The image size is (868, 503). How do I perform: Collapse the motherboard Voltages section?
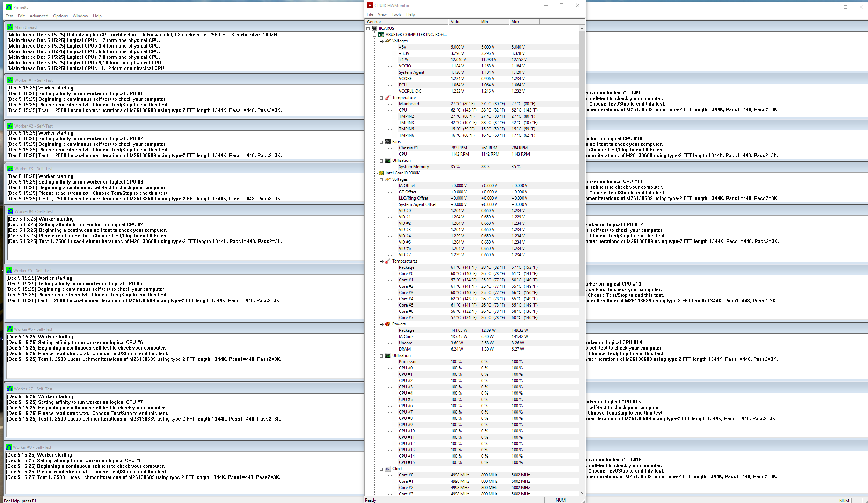coord(381,41)
